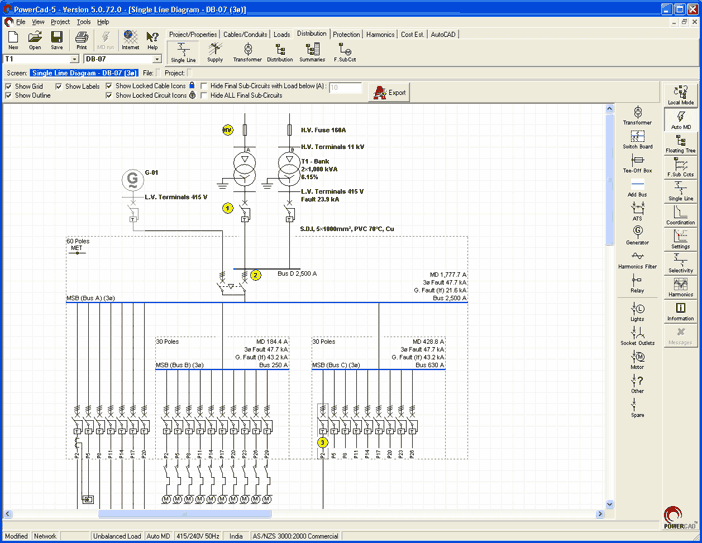
Task: Open the Supply section icon
Action: click(215, 52)
